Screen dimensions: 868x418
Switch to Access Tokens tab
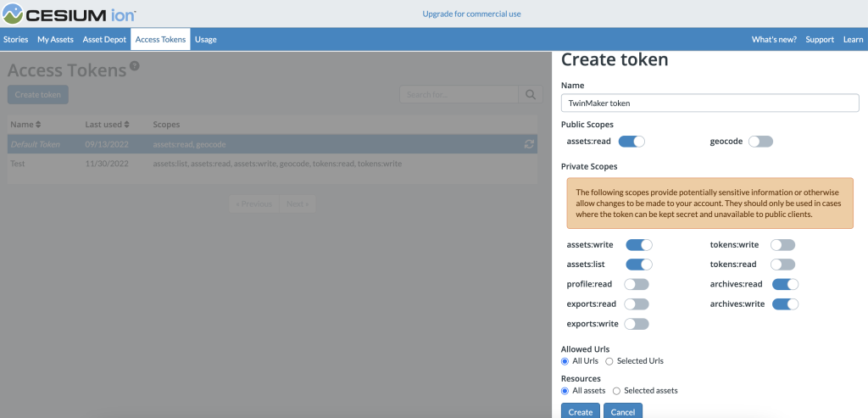point(160,39)
